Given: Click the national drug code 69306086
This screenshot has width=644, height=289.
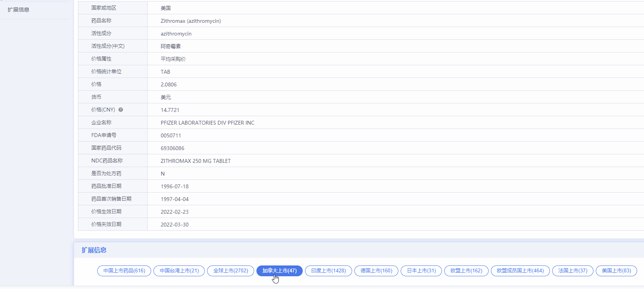Looking at the screenshot, I should 172,148.
